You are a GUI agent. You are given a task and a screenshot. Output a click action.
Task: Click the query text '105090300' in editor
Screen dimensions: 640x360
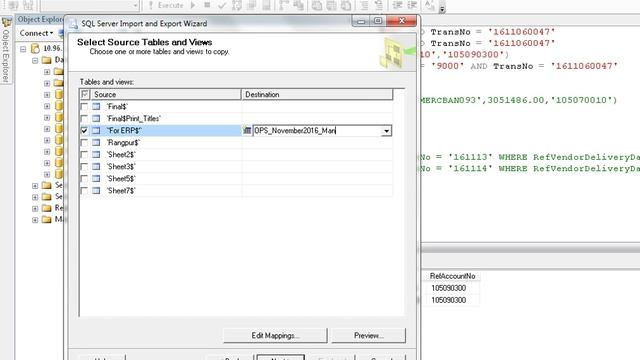point(473,55)
